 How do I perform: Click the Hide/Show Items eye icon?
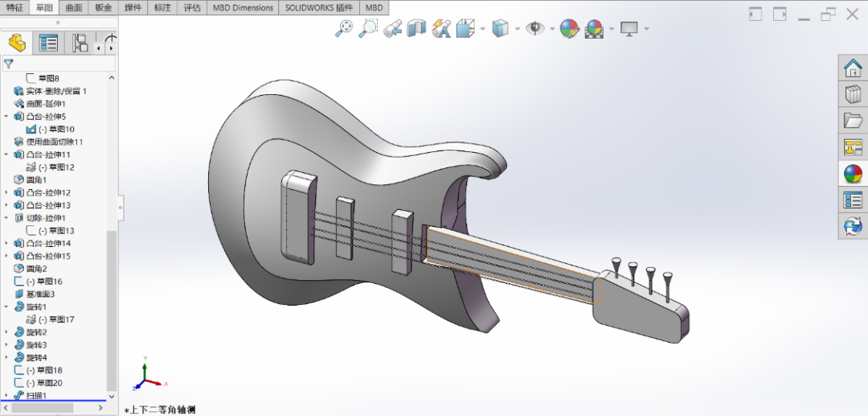pyautogui.click(x=534, y=28)
